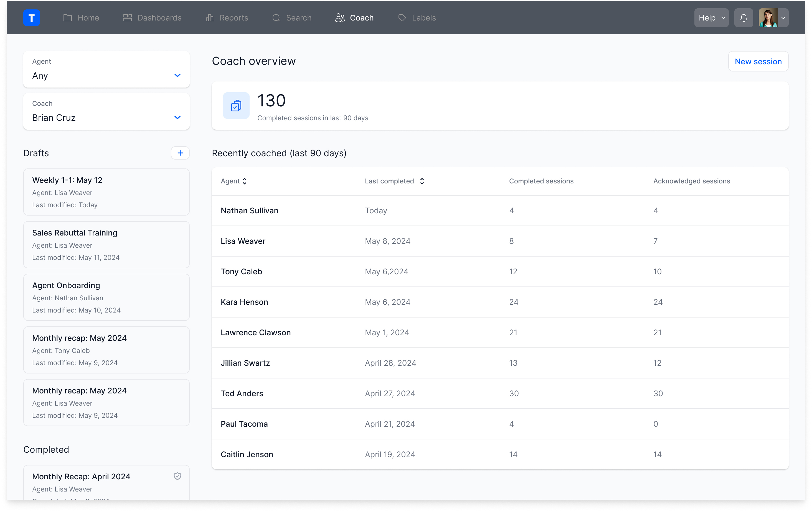Navigate to the Labels tab
812x512 pixels.
417,18
